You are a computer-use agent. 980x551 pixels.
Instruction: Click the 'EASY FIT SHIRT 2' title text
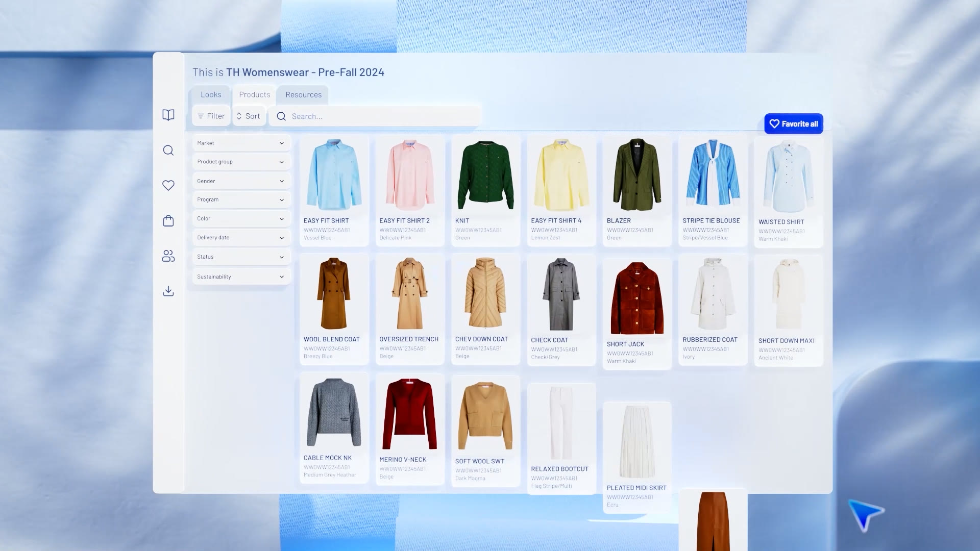(404, 221)
